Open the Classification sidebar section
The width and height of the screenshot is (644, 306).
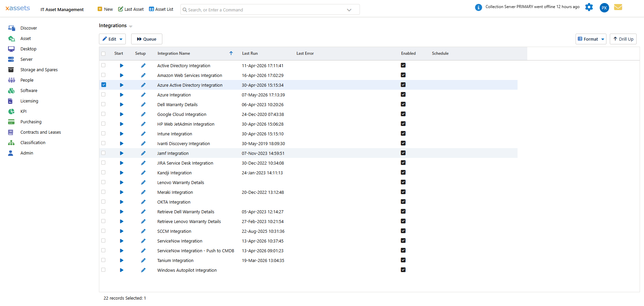(33, 143)
